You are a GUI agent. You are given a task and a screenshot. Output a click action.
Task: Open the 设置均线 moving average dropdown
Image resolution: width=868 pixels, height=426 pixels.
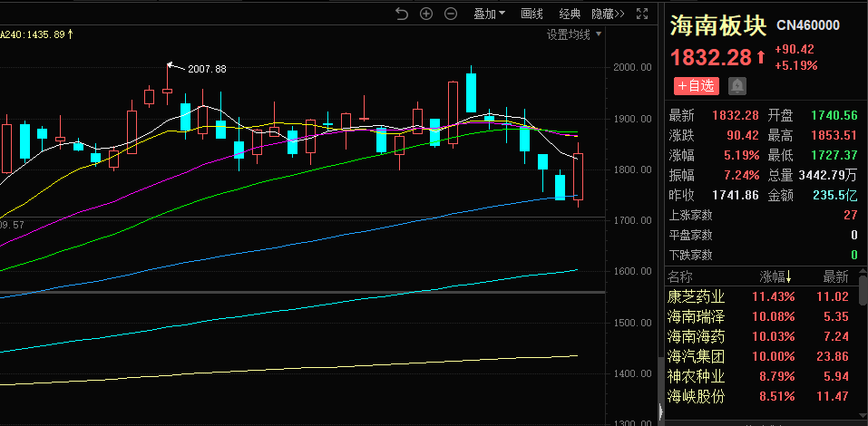(573, 34)
